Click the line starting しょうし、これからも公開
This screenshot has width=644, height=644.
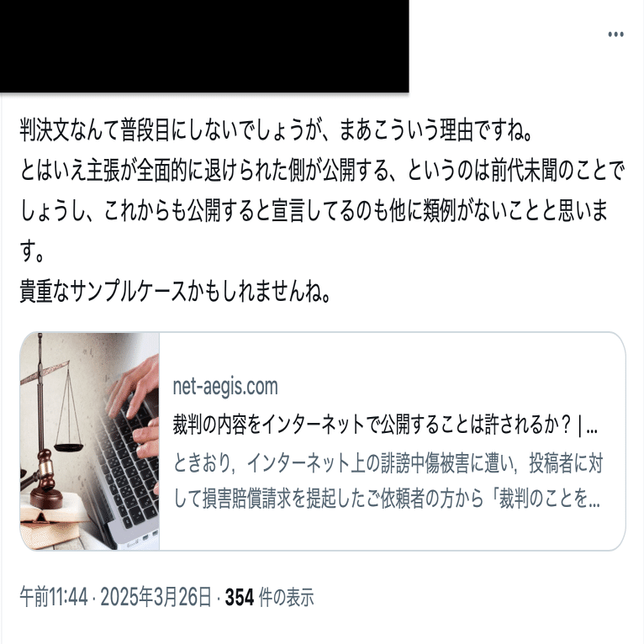pos(314,210)
